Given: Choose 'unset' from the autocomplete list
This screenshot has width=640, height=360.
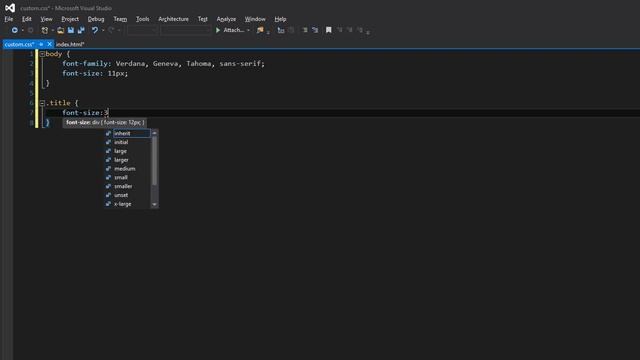Looking at the screenshot, I should pyautogui.click(x=128, y=195).
